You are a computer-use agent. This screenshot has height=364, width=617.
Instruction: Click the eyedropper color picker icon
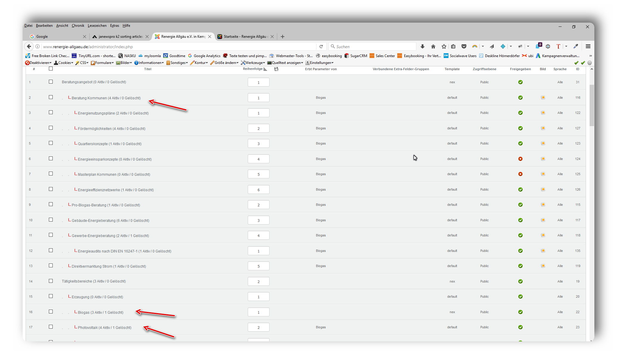click(x=576, y=46)
